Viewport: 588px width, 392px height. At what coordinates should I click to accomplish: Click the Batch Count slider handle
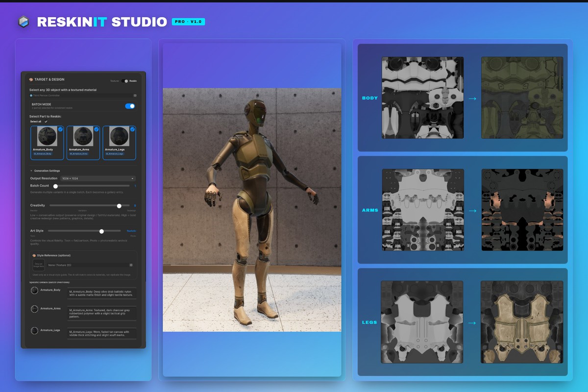tap(55, 186)
